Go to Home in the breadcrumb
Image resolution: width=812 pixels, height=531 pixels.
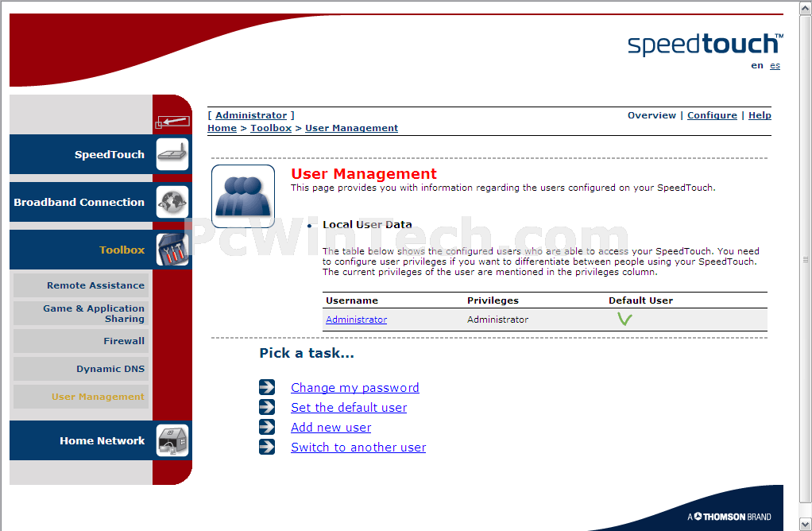(222, 128)
